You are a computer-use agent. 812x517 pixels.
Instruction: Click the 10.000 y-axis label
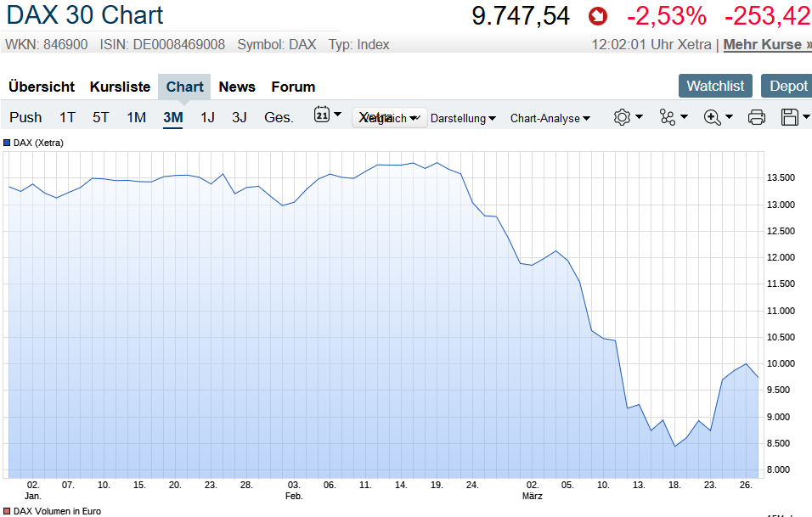tap(781, 364)
